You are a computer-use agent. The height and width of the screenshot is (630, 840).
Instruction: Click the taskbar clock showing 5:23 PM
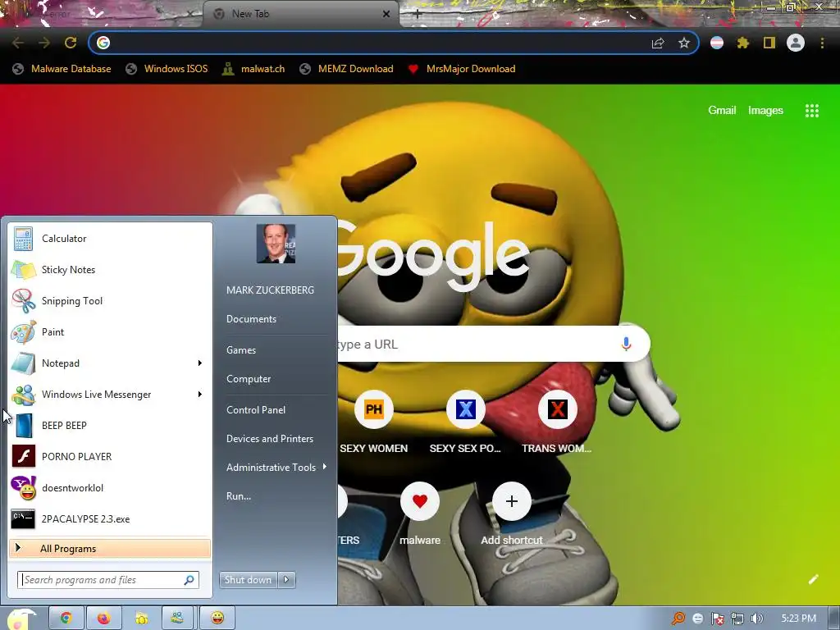(x=798, y=619)
